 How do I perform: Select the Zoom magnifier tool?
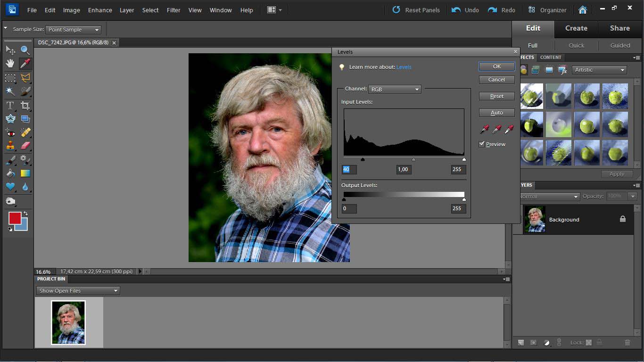25,50
